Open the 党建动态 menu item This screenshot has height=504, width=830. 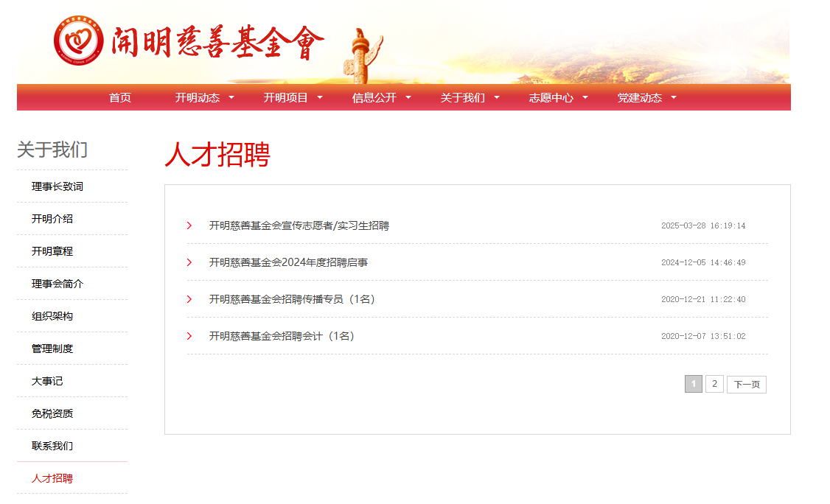click(x=639, y=97)
